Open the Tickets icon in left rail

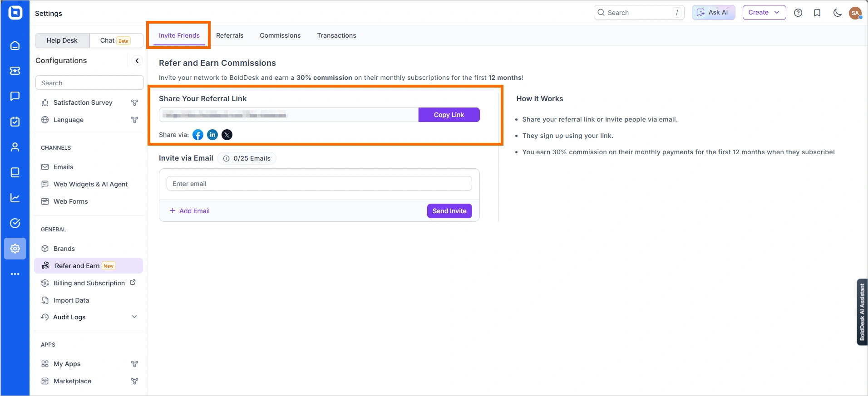coord(15,71)
